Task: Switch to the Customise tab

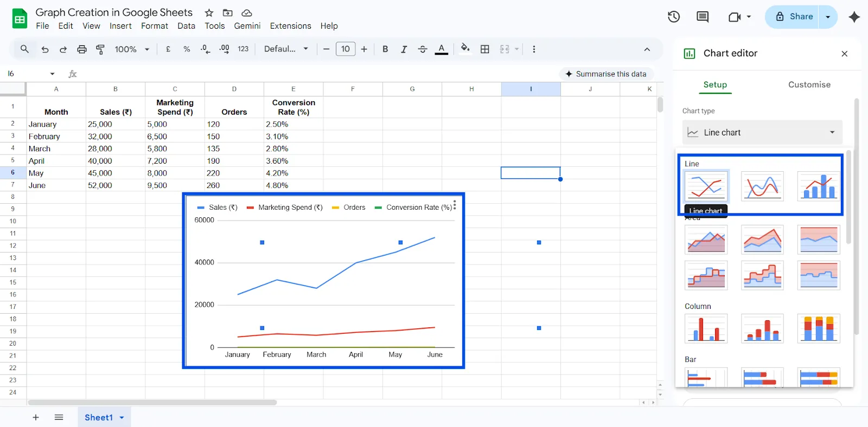Action: click(x=809, y=85)
